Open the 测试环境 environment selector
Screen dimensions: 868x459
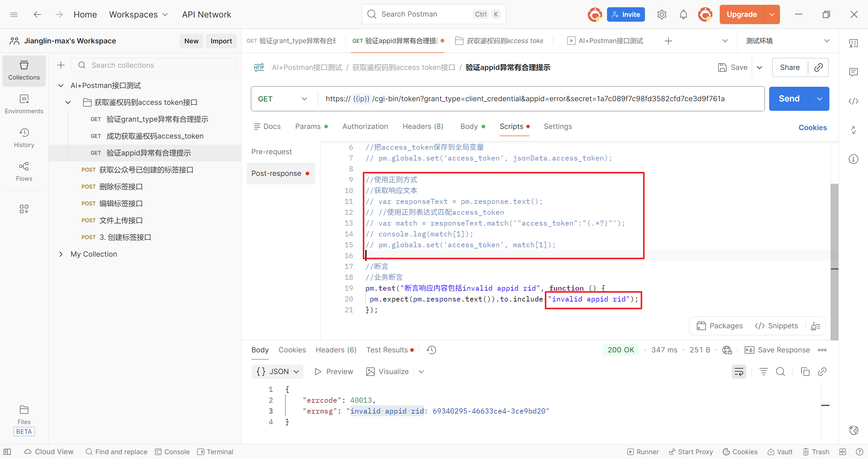[788, 41]
